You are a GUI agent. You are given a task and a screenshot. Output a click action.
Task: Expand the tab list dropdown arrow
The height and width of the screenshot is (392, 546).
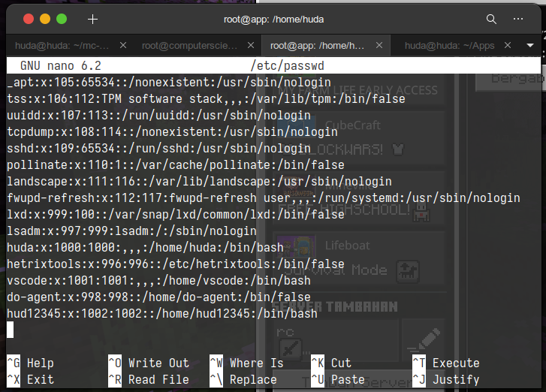531,46
